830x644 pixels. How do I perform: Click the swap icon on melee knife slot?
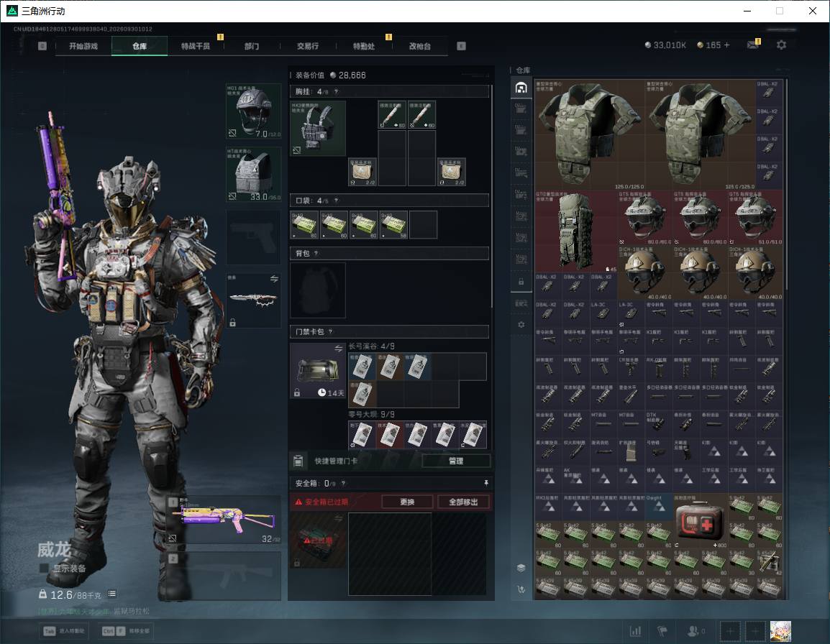(273, 279)
